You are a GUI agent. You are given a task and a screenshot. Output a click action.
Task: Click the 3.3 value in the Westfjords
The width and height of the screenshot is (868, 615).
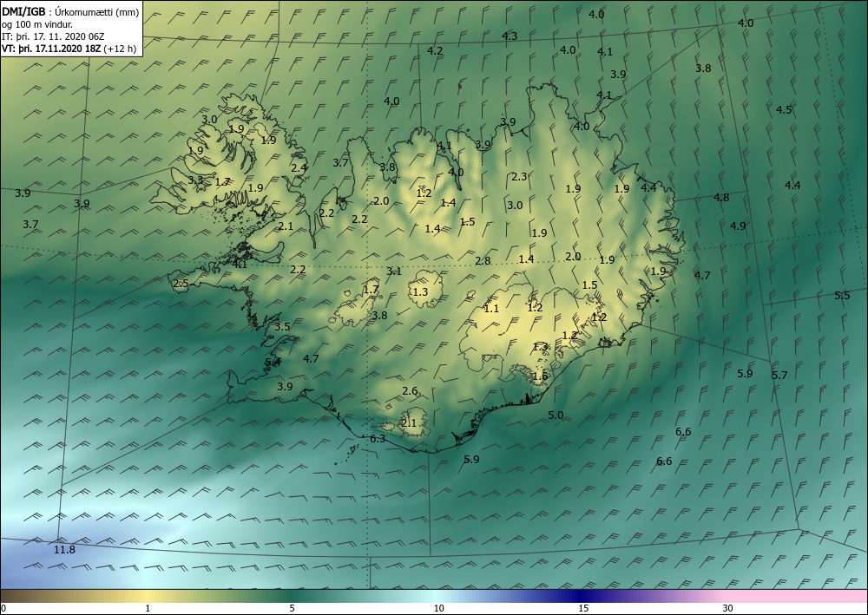195,180
